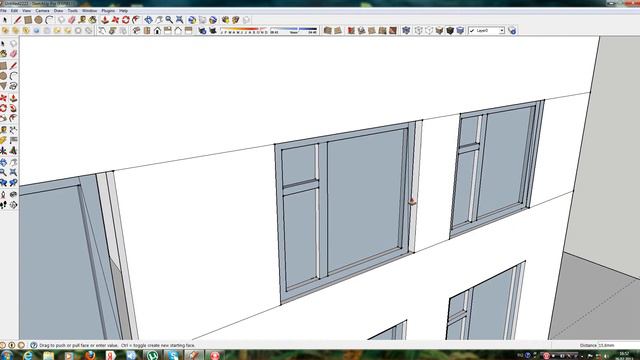Adjust the shadow date slider
This screenshot has height=360, width=640.
tap(244, 31)
